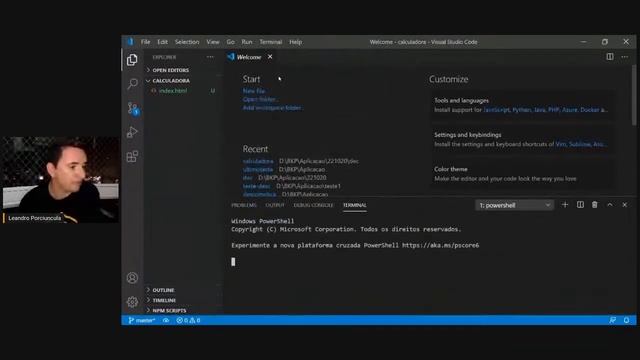
Task: Open the View menu
Action: pyautogui.click(x=213, y=42)
